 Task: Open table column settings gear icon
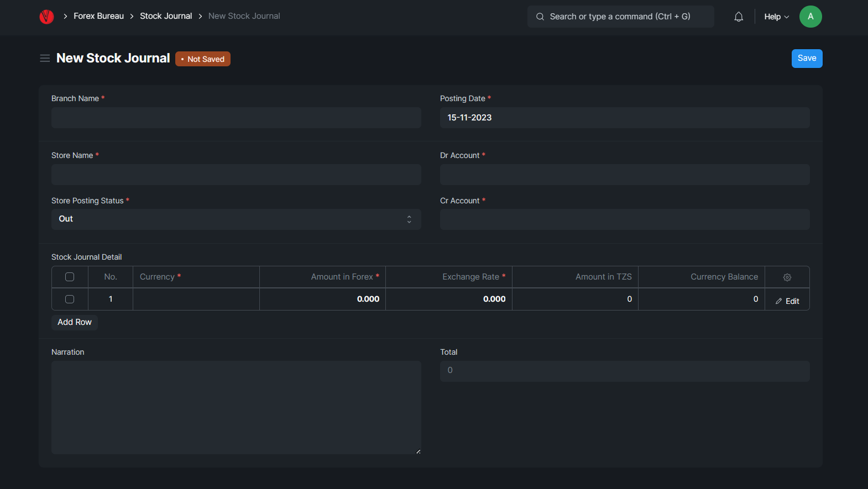pos(787,277)
